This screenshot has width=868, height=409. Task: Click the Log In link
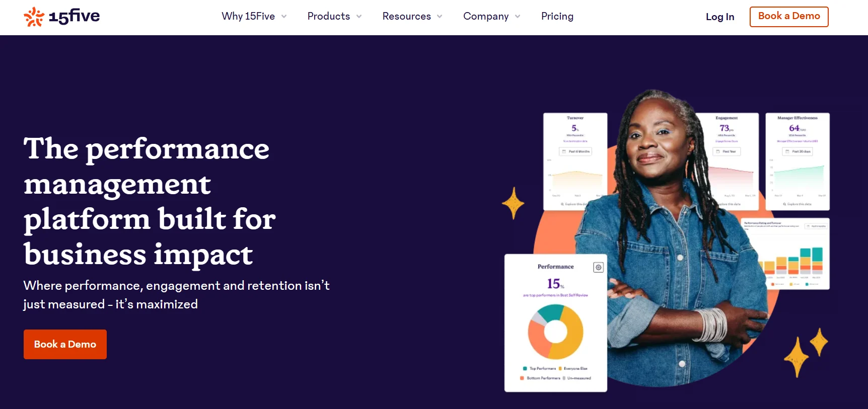pyautogui.click(x=720, y=17)
